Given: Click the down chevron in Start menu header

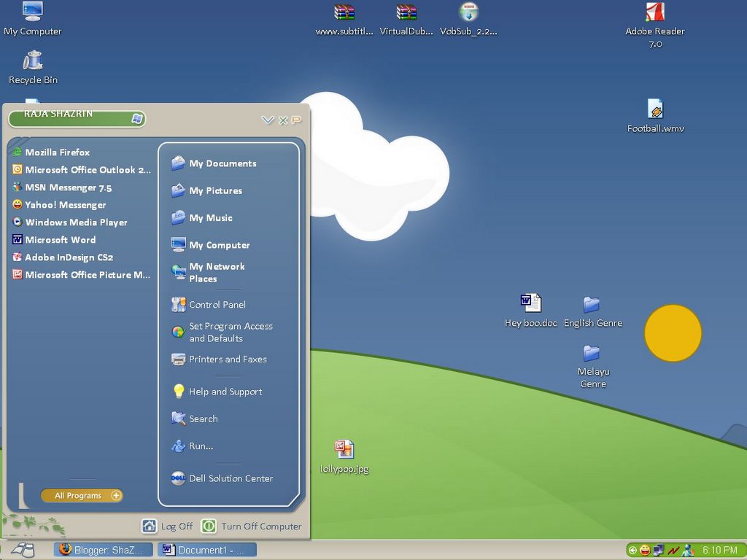Looking at the screenshot, I should coord(268,120).
